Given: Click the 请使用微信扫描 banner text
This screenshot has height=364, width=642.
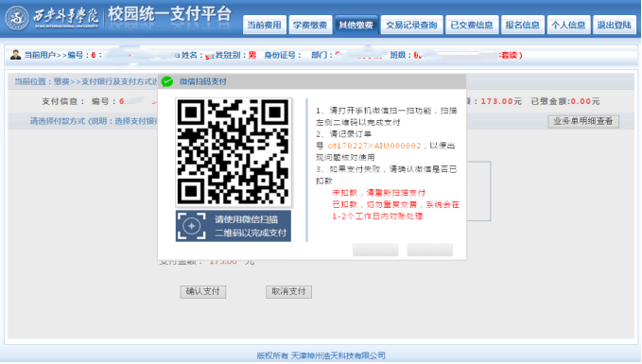Looking at the screenshot, I should coord(247,219).
